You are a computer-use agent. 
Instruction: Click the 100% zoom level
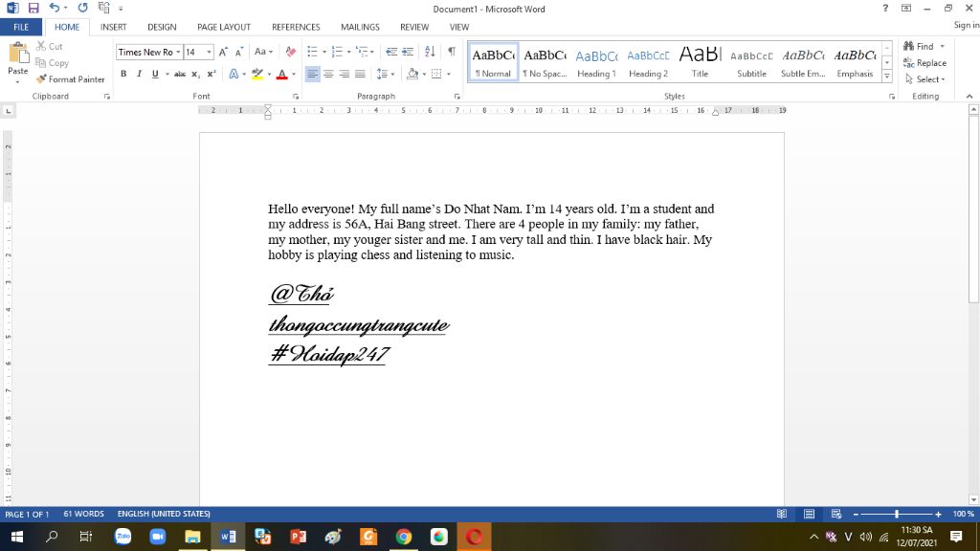click(x=963, y=514)
